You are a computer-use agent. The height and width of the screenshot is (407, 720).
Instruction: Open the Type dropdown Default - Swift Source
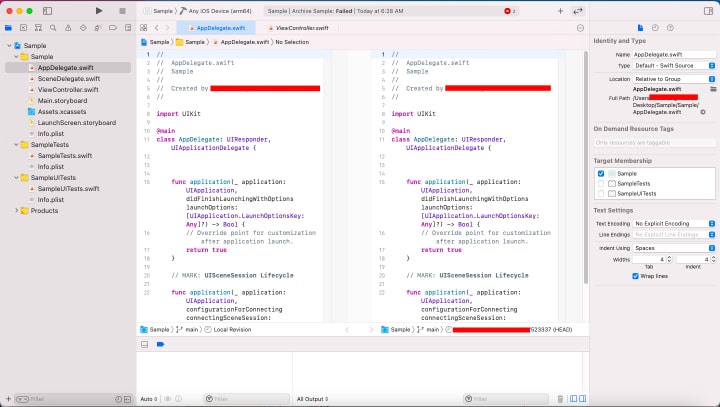(x=674, y=66)
